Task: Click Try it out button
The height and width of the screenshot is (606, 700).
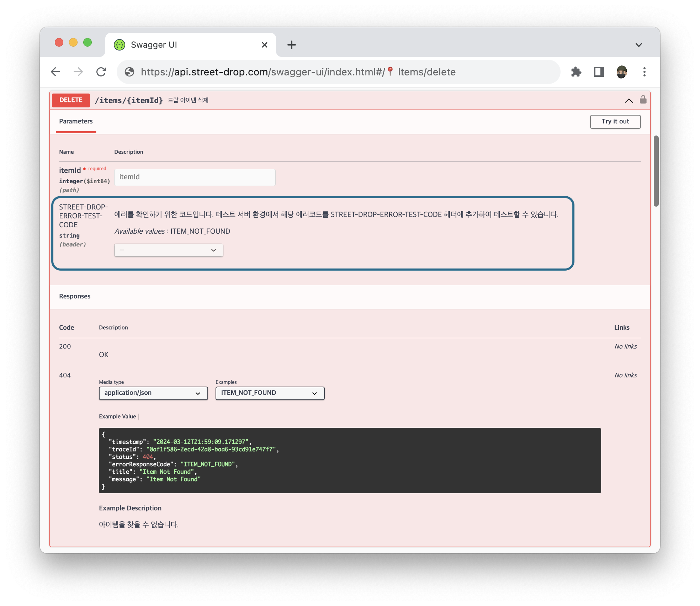Action: (615, 121)
